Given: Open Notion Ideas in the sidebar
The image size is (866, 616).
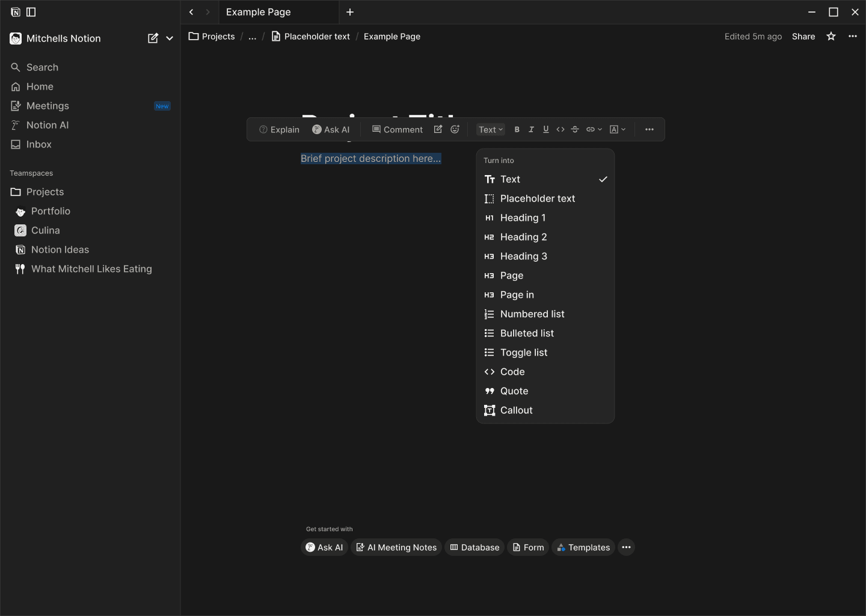Looking at the screenshot, I should tap(60, 250).
